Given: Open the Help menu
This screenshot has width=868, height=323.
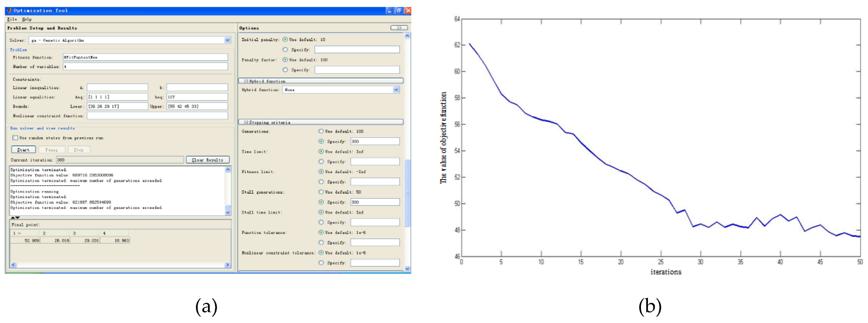Looking at the screenshot, I should 27,19.
